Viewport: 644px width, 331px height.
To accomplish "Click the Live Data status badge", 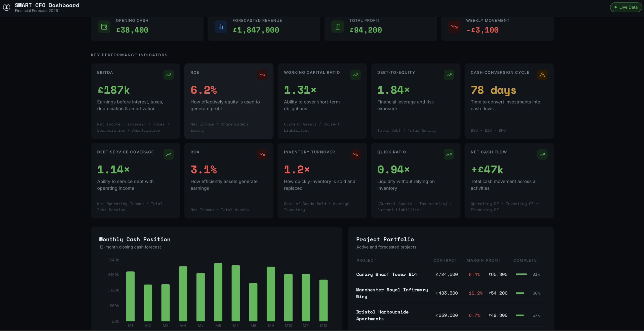I will click(626, 7).
